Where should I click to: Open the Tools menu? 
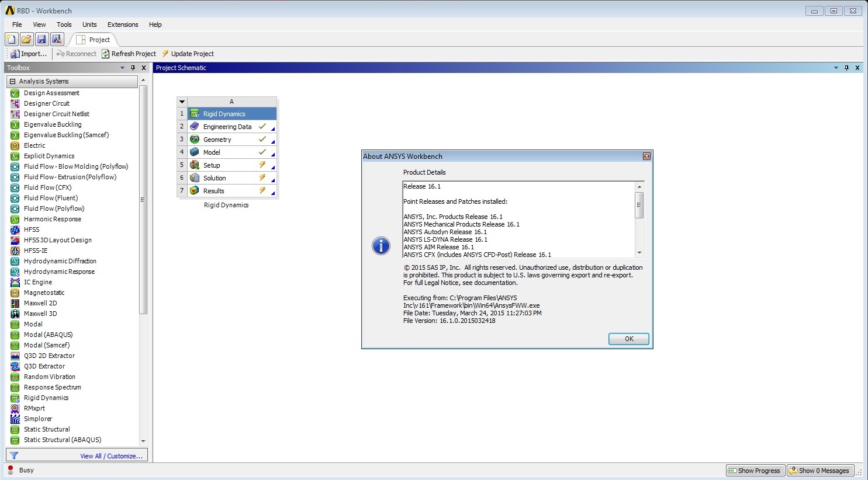[x=64, y=25]
